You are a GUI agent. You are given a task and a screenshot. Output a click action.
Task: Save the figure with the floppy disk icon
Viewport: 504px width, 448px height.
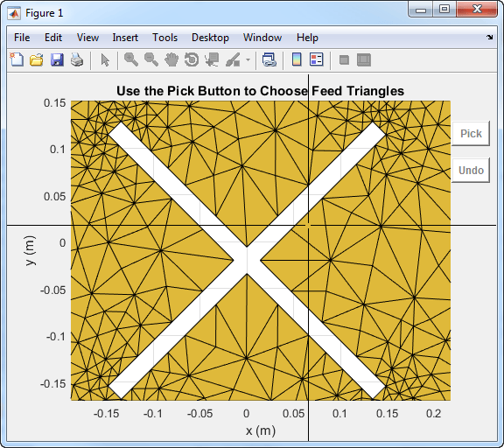coord(57,59)
